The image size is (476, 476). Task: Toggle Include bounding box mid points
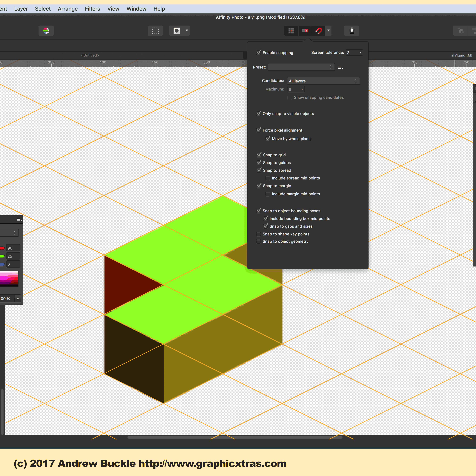point(266,218)
